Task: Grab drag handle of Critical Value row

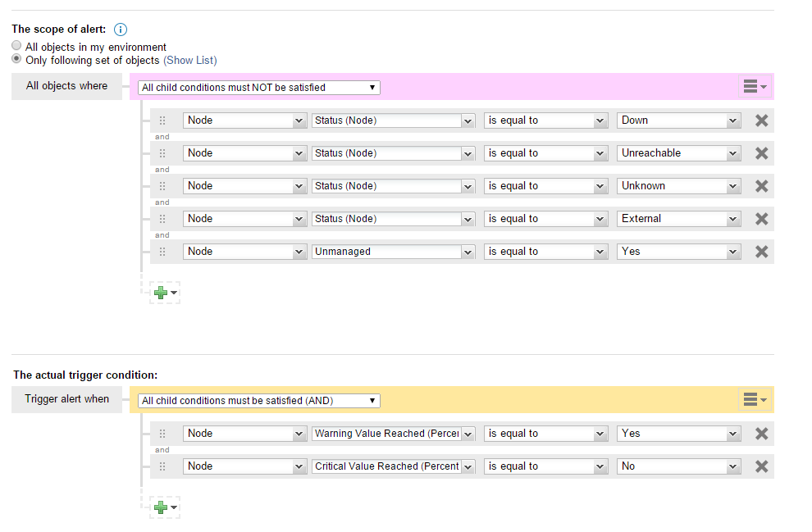Action: coord(162,466)
